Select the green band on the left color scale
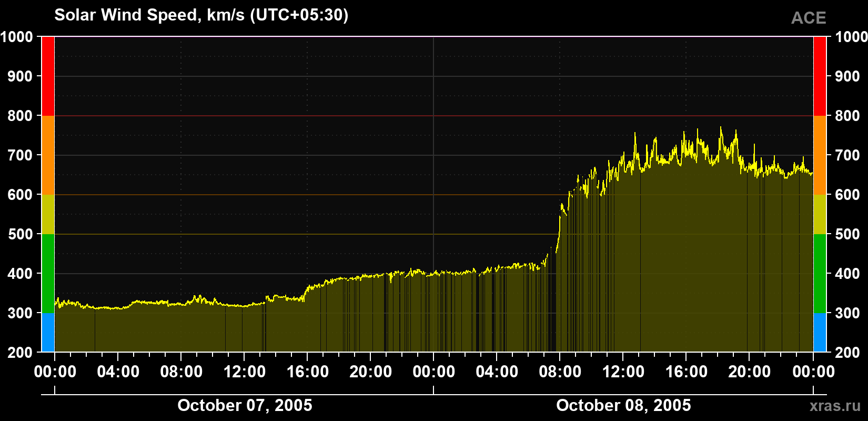The image size is (868, 421). tap(48, 274)
